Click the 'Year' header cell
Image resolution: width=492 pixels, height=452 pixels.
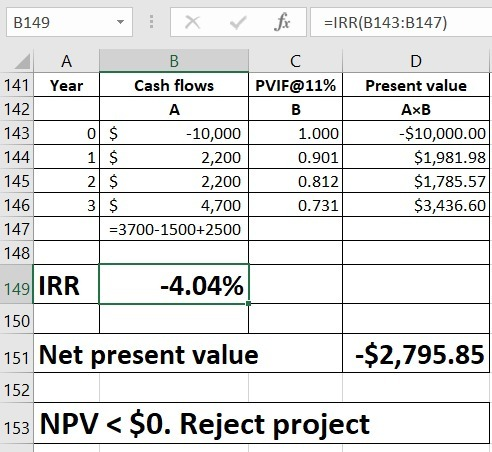click(66, 85)
